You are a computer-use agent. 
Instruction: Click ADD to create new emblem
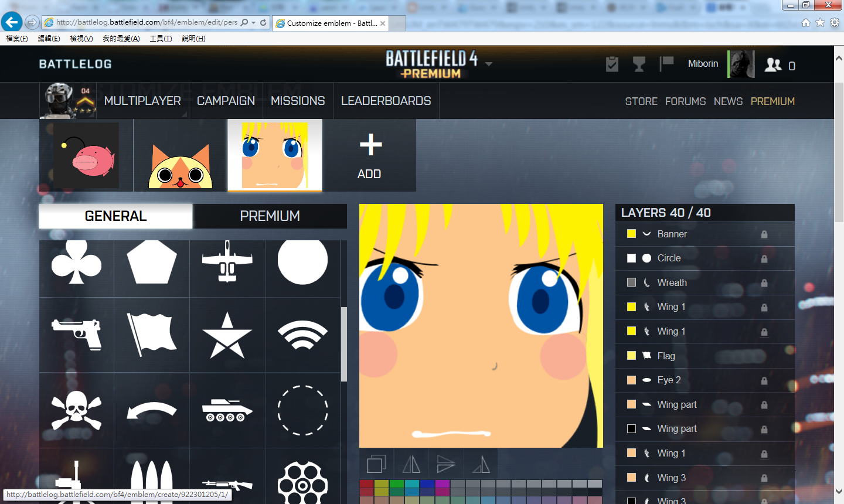370,155
